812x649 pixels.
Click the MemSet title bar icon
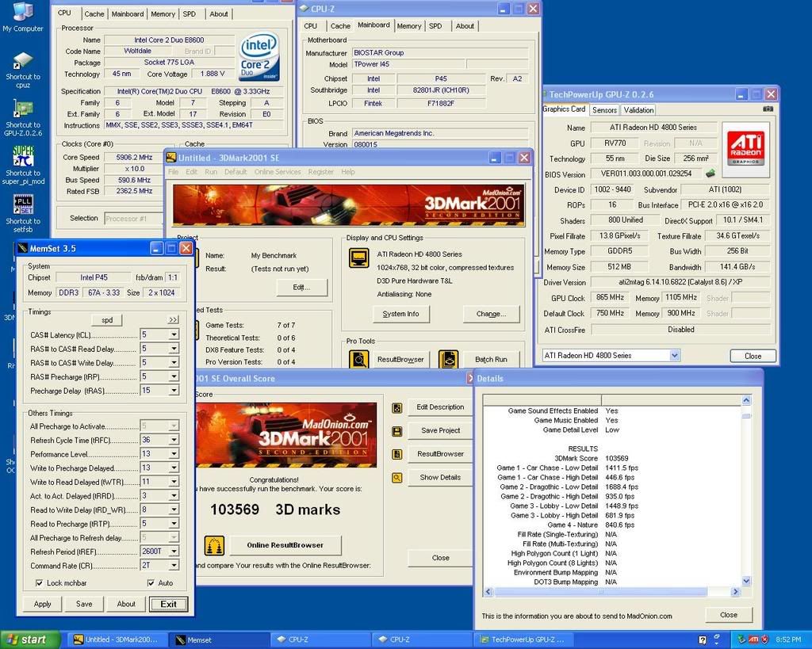(x=23, y=248)
